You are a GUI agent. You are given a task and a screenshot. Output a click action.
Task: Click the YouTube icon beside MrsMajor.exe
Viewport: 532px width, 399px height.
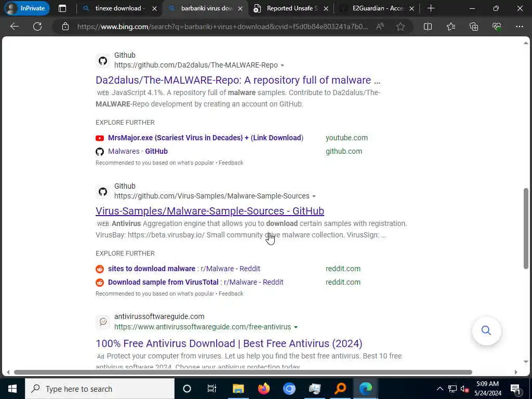pyautogui.click(x=100, y=138)
